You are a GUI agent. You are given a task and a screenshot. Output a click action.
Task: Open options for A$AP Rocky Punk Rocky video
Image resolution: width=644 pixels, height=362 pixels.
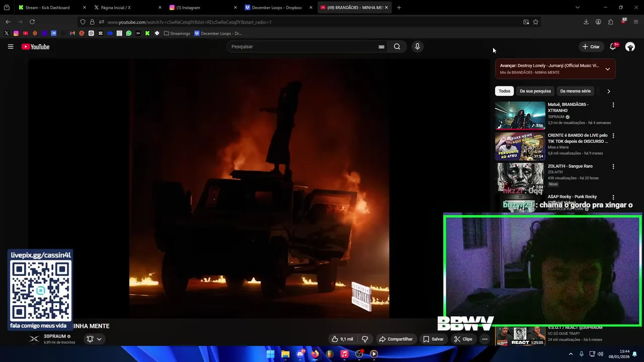tap(613, 197)
